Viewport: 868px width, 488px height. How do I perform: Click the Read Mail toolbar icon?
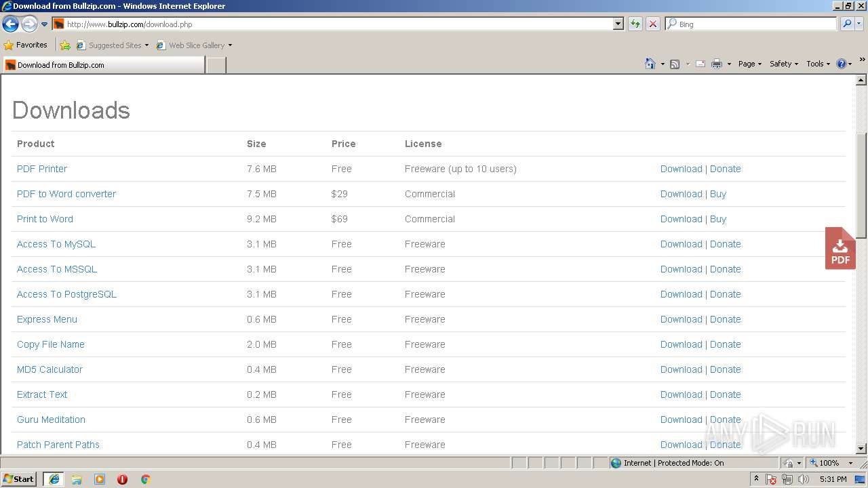click(x=701, y=64)
